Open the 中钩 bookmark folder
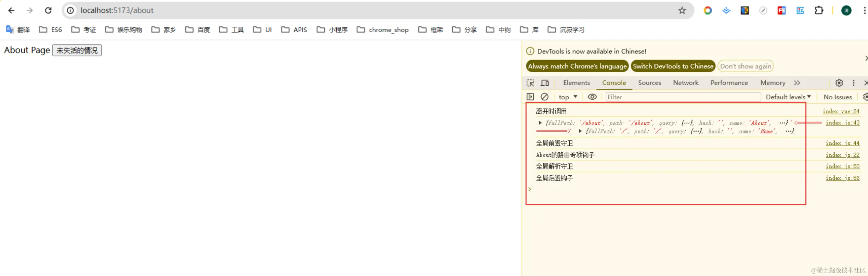The image size is (868, 276). pos(498,30)
